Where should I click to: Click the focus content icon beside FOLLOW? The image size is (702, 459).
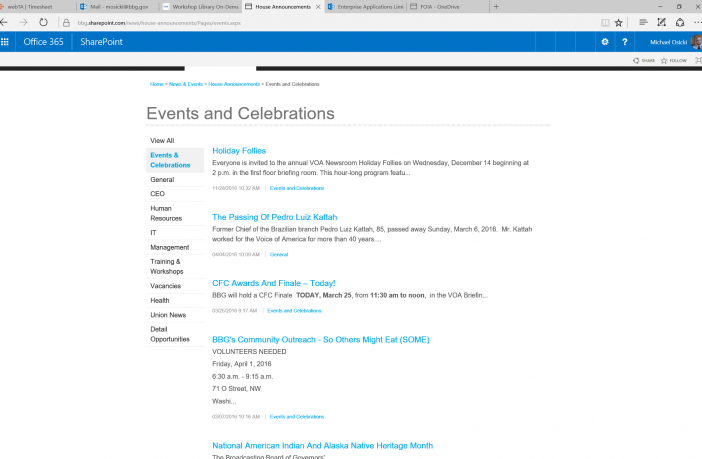tap(698, 60)
